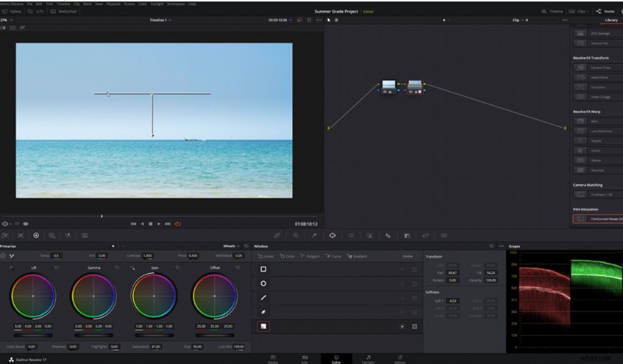Open the Motion Effects palette
This screenshot has width=623, height=364.
pyautogui.click(x=85, y=236)
